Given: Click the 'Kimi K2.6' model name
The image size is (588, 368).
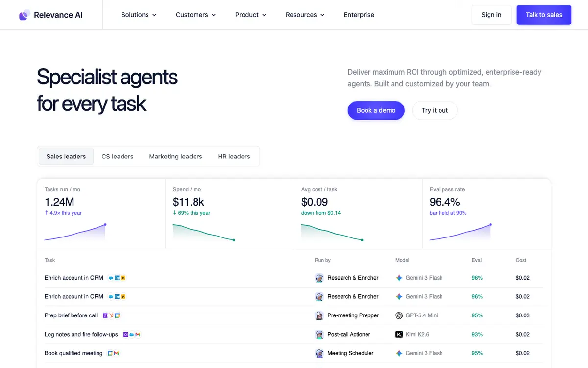Looking at the screenshot, I should pos(418,335).
